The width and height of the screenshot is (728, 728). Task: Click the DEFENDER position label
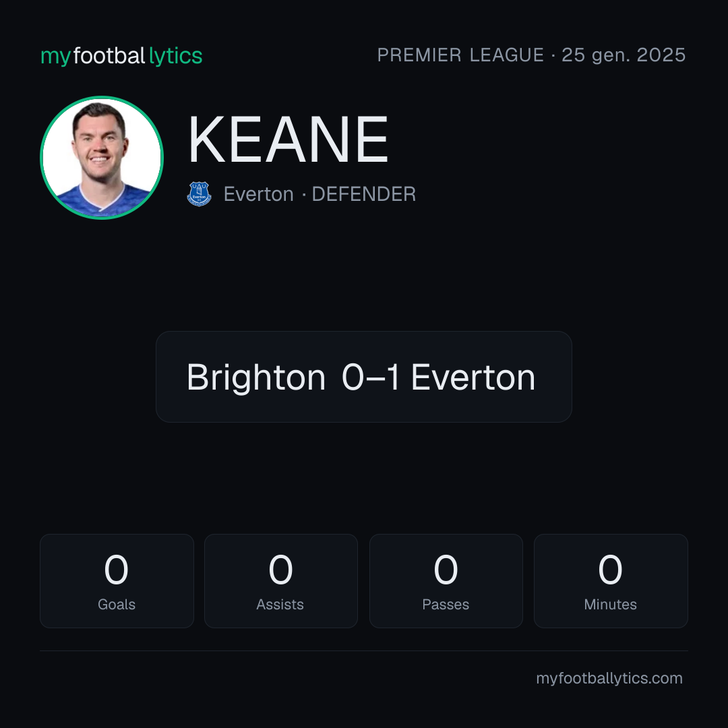pyautogui.click(x=363, y=194)
